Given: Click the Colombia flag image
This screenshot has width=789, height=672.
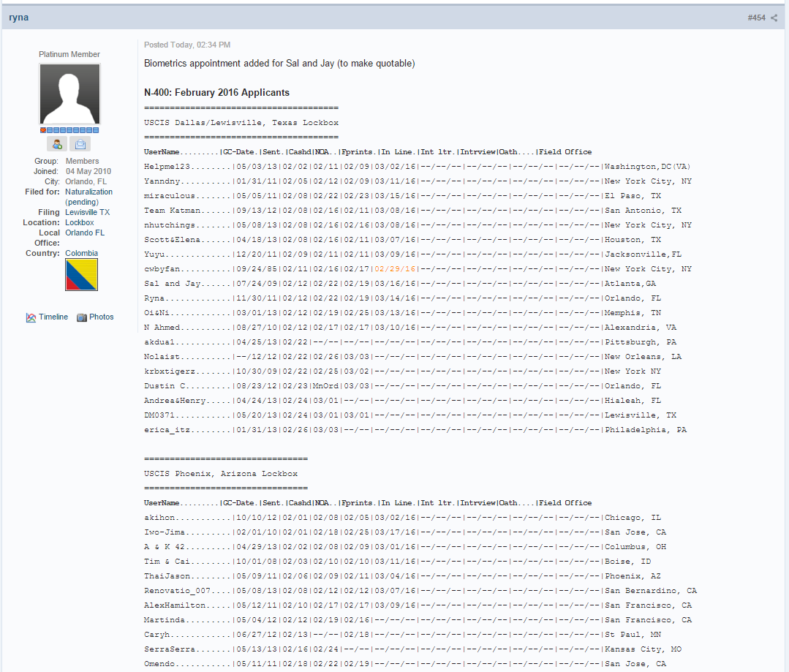Looking at the screenshot, I should click(81, 275).
